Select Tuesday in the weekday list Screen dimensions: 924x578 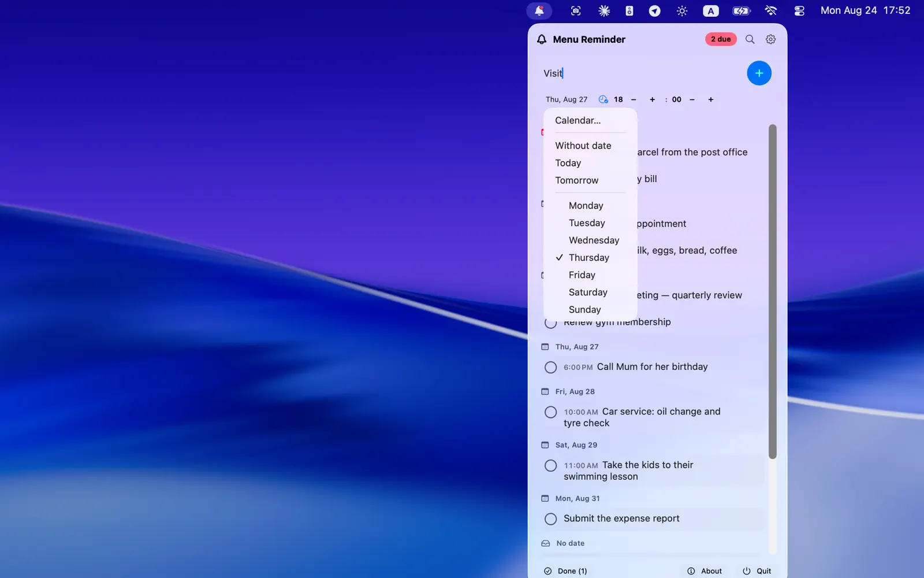click(590, 223)
